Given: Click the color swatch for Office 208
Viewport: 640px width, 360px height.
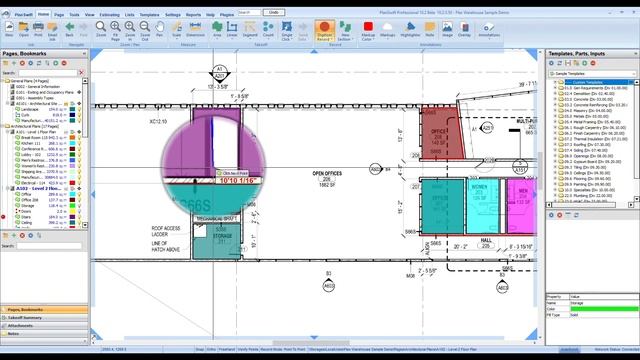Looking at the screenshot, I should tap(72, 200).
